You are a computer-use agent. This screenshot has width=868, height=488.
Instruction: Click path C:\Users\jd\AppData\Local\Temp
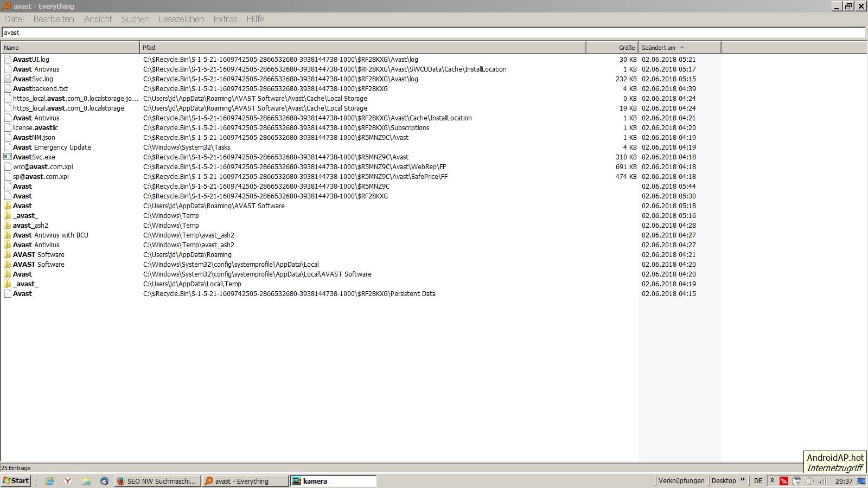tap(192, 284)
